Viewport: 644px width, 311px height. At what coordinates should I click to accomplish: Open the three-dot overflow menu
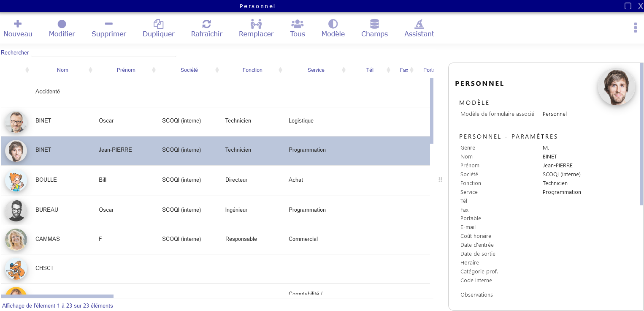pyautogui.click(x=635, y=28)
